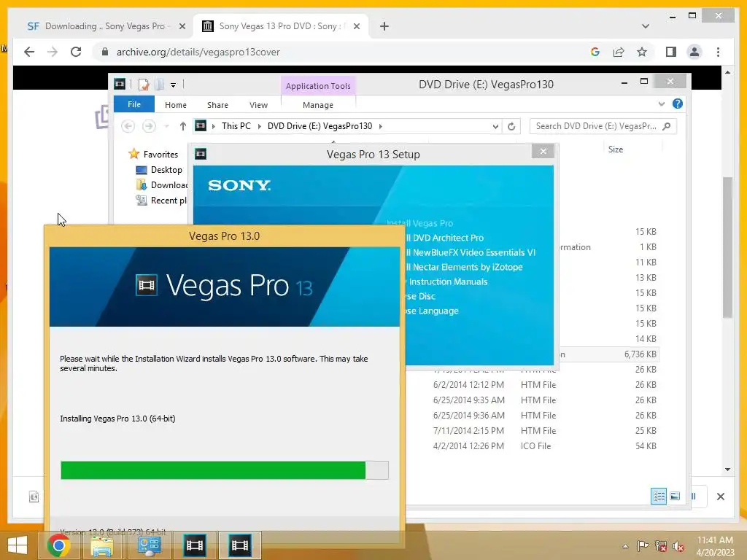Open Action Center flag tray icon
Viewport: 747px width, 560px height.
point(643,546)
